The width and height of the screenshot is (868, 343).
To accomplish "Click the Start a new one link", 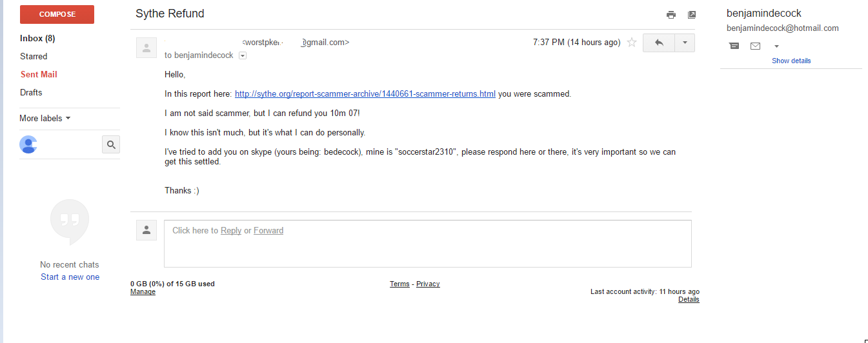I will (x=70, y=277).
